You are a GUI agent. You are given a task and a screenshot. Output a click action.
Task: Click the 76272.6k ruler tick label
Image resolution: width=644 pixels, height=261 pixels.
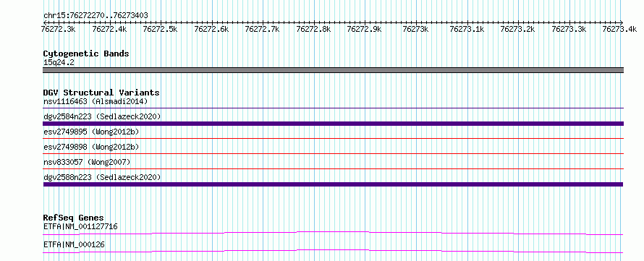coord(211,29)
